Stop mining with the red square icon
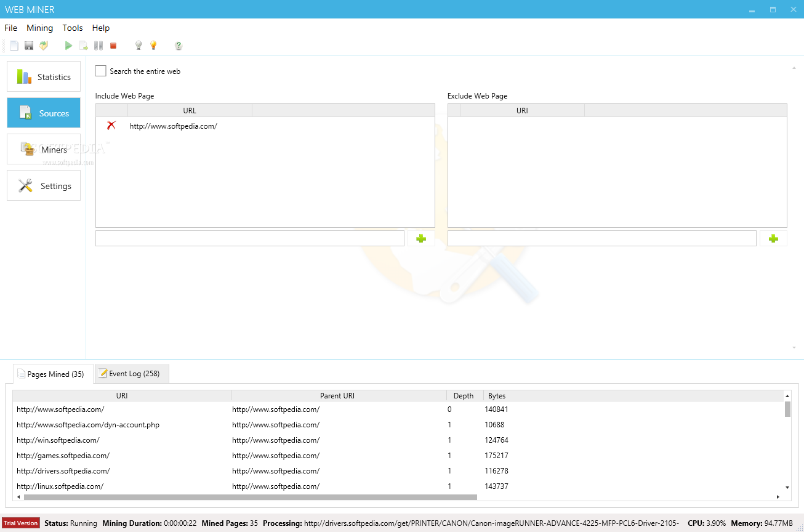Viewport: 804px width, 532px height. click(x=113, y=46)
